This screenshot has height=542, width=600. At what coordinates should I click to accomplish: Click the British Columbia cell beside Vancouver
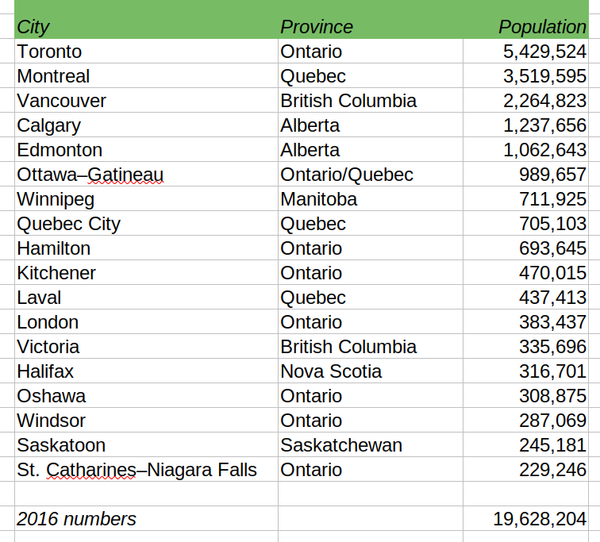click(x=371, y=101)
